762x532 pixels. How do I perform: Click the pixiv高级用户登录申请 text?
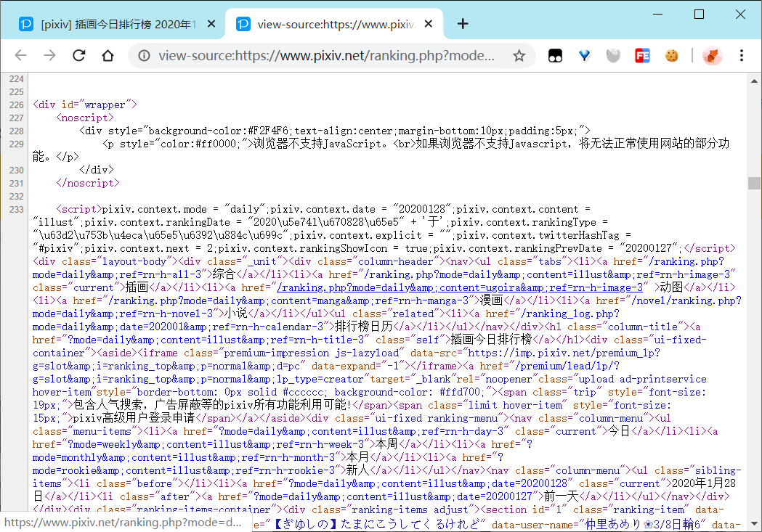[x=134, y=418]
